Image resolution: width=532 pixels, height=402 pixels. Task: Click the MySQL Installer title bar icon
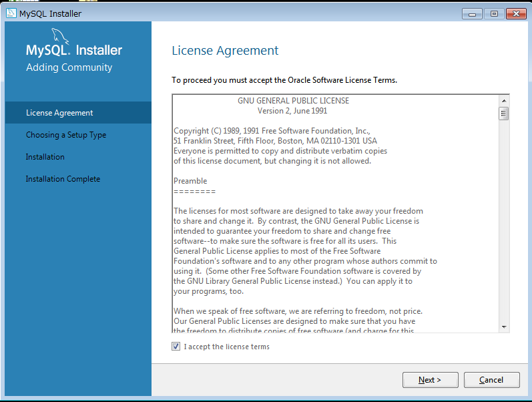tap(11, 13)
